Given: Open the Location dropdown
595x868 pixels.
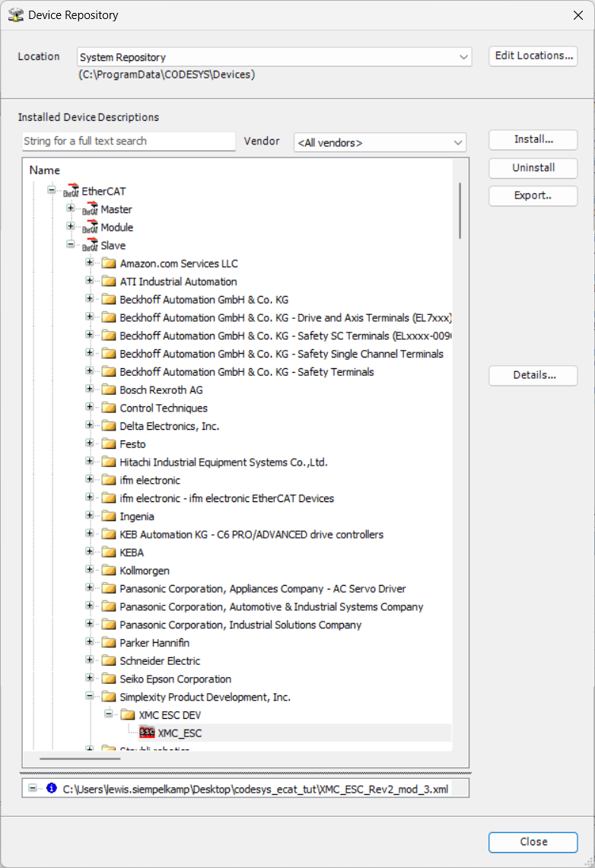Looking at the screenshot, I should pos(463,57).
